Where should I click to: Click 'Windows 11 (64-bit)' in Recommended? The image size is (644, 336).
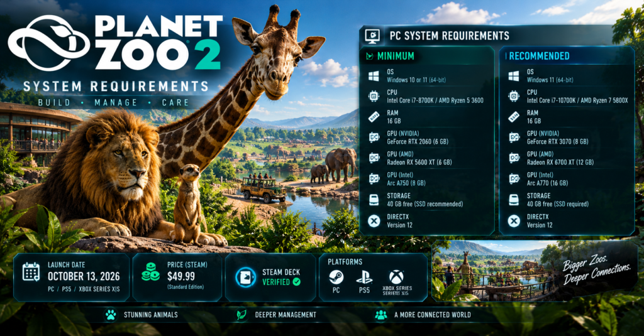pos(550,80)
